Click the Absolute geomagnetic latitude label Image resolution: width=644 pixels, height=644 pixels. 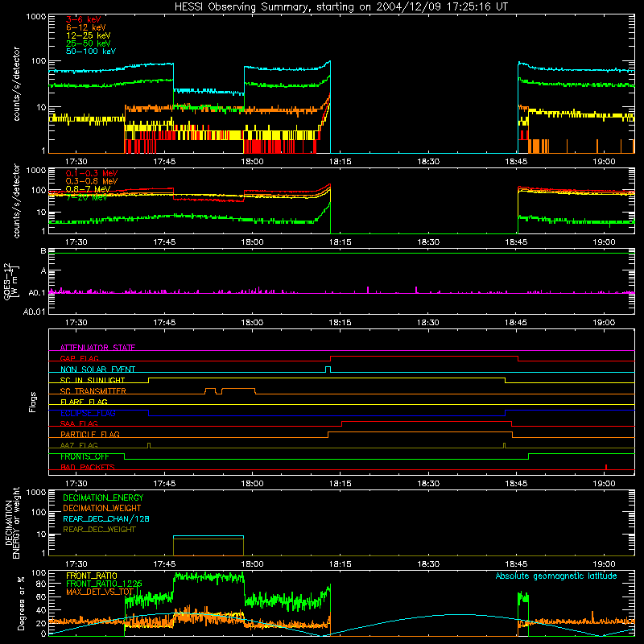point(556,576)
